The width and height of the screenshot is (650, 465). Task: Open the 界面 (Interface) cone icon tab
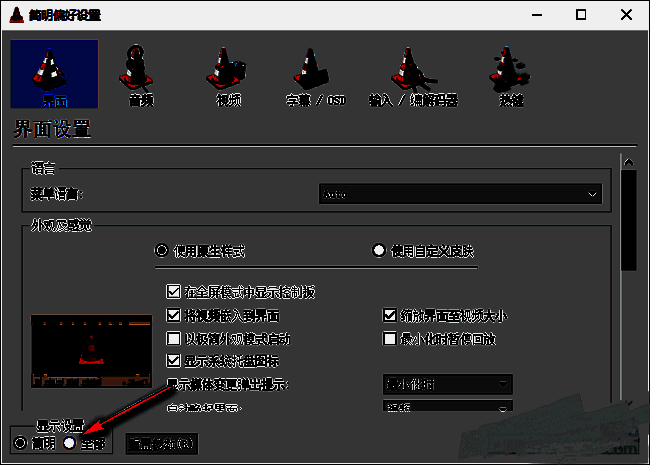[x=54, y=74]
